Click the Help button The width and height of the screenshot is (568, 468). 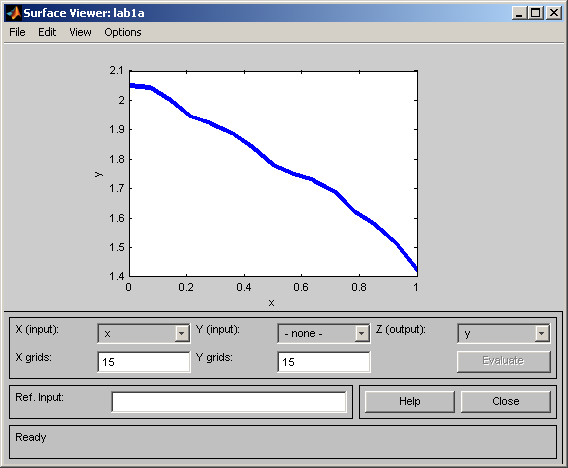410,401
